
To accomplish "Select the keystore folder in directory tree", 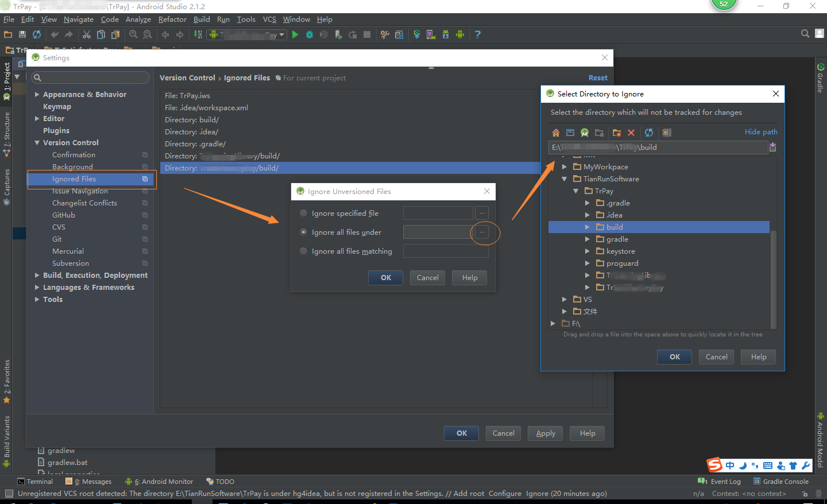I will click(x=620, y=251).
